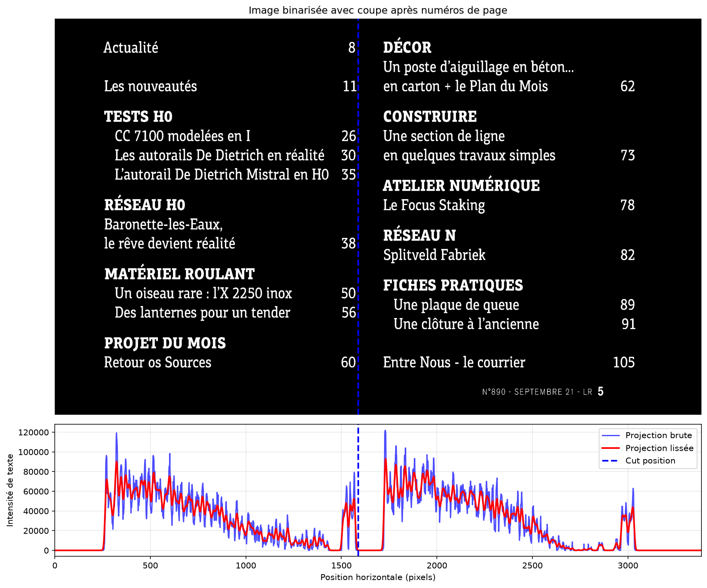
Task: Click 'Des lanternes pour un tender'
Action: click(x=202, y=312)
